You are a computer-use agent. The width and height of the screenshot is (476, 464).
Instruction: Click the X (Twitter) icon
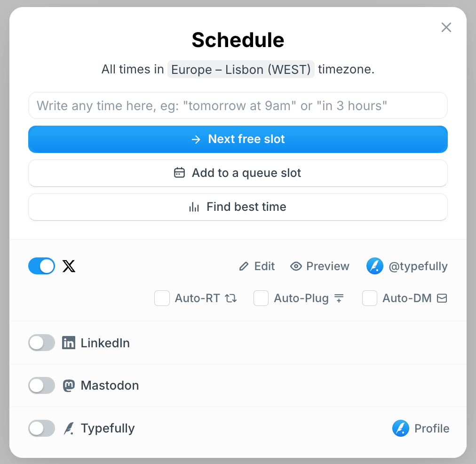tap(69, 266)
